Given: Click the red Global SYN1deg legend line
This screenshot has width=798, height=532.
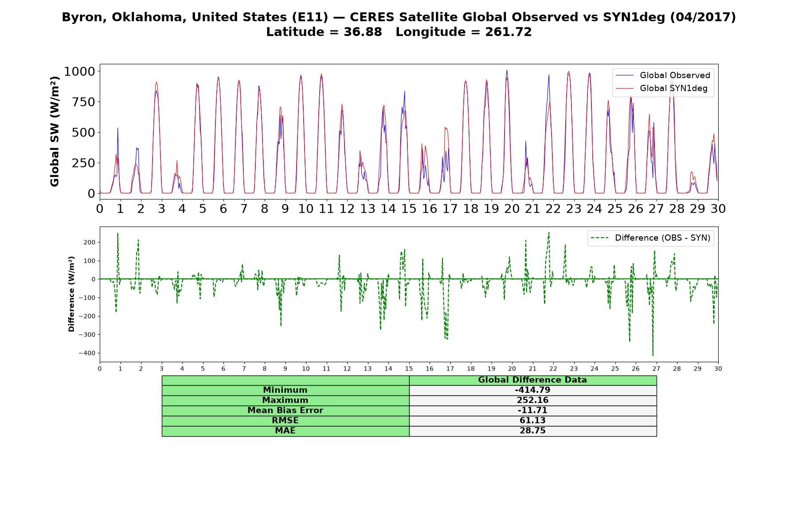Looking at the screenshot, I should 625,88.
